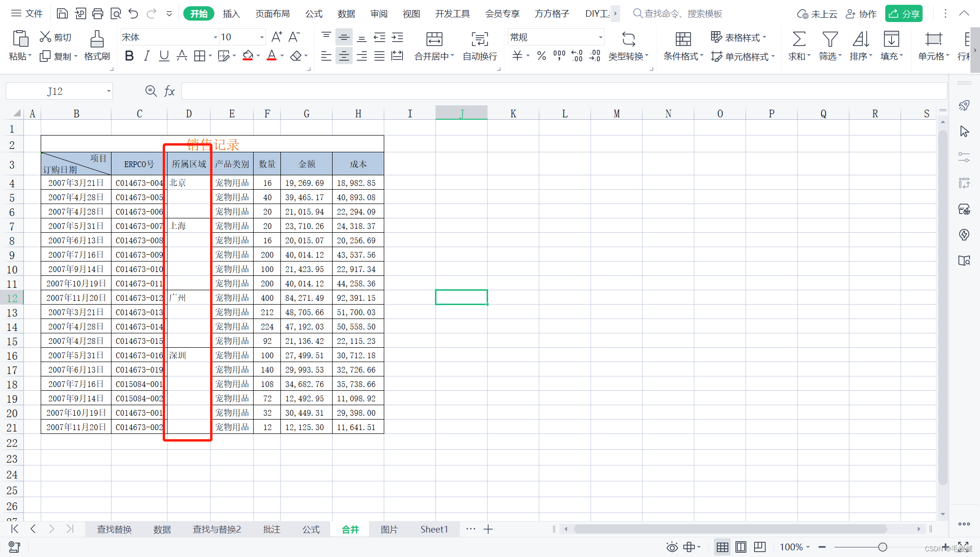
Task: Click the Filter funnel icon
Action: click(830, 39)
